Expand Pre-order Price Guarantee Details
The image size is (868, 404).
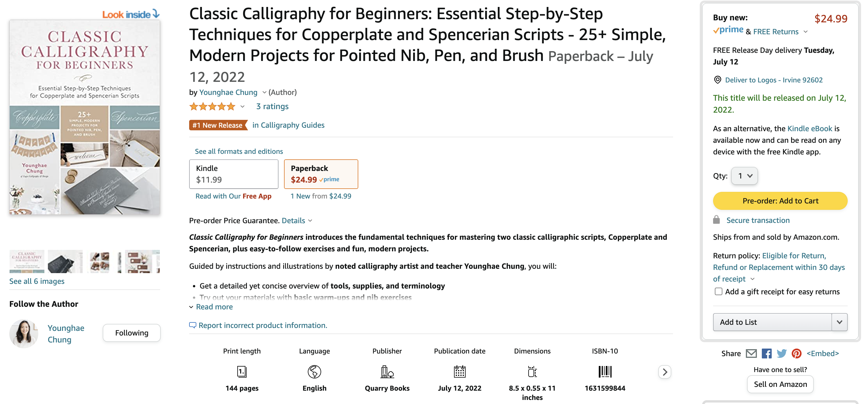point(296,221)
